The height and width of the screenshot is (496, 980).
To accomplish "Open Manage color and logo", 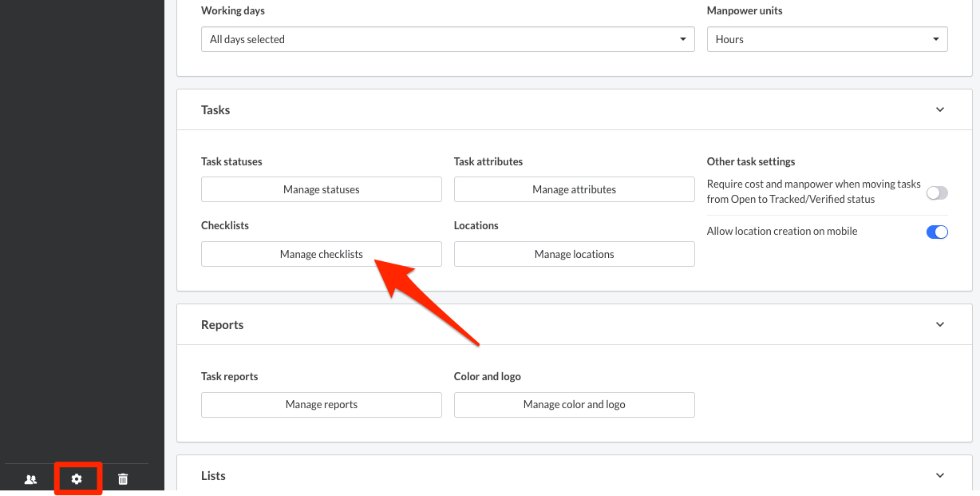I will [574, 404].
